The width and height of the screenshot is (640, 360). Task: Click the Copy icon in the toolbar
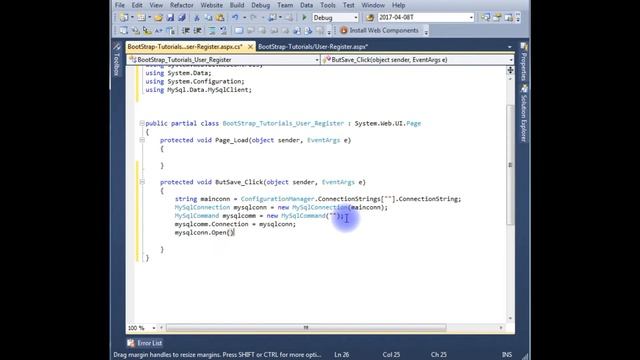[208, 18]
